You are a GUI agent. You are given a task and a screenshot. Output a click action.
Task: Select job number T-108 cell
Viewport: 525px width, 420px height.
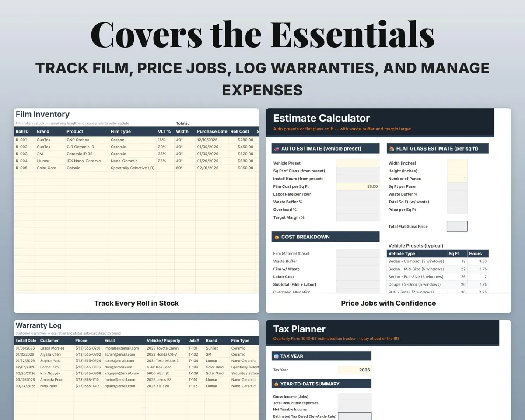tap(196, 374)
